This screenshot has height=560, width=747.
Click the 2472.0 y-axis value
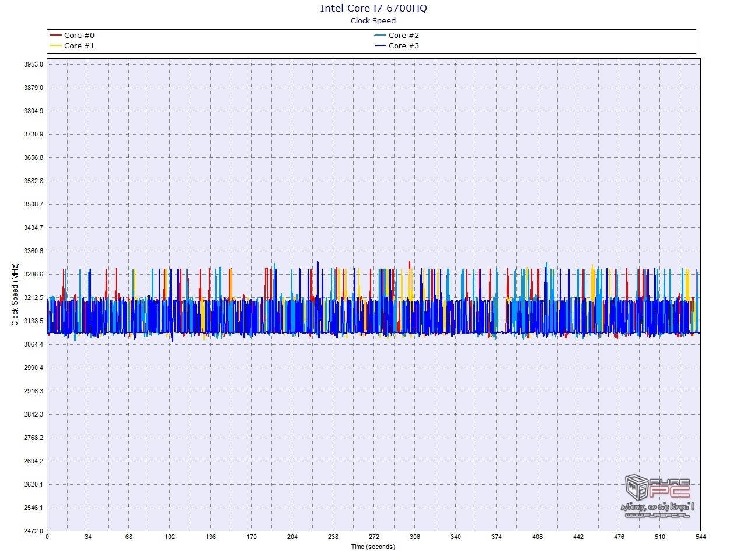point(33,531)
